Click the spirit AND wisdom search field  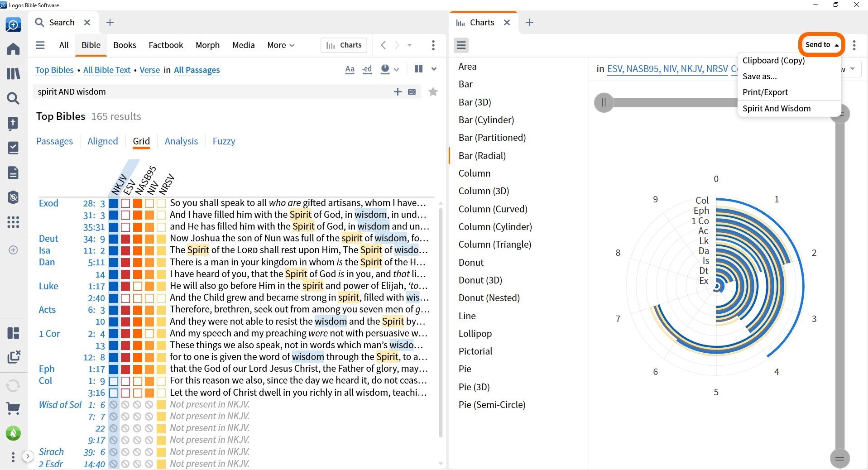pyautogui.click(x=213, y=92)
